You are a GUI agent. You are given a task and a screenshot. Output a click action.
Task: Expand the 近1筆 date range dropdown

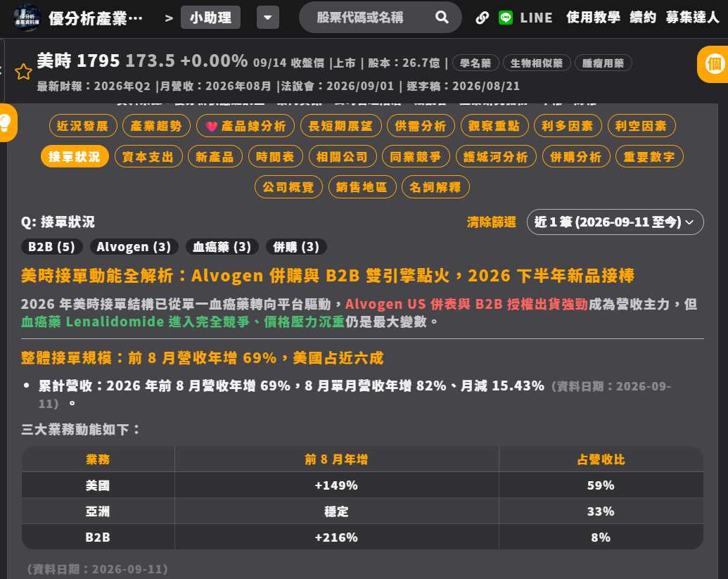(x=615, y=222)
